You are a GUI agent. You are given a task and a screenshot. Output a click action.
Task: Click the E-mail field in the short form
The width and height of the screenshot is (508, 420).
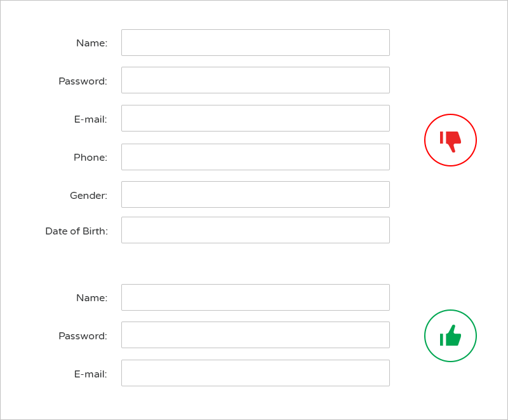pos(255,373)
